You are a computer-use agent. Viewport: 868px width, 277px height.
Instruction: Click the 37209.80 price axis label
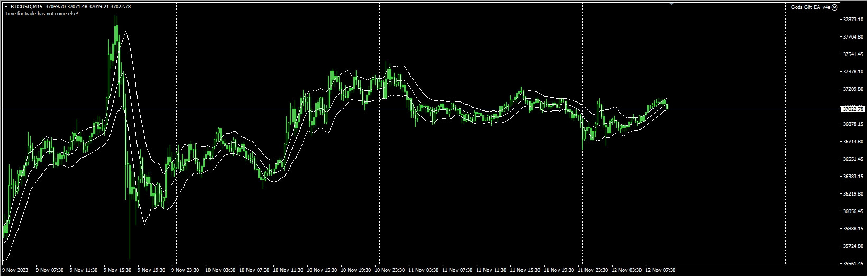pos(853,89)
